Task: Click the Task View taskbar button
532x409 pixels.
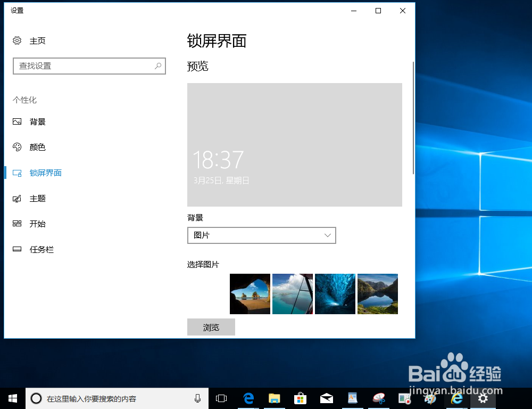Action: [x=221, y=398]
